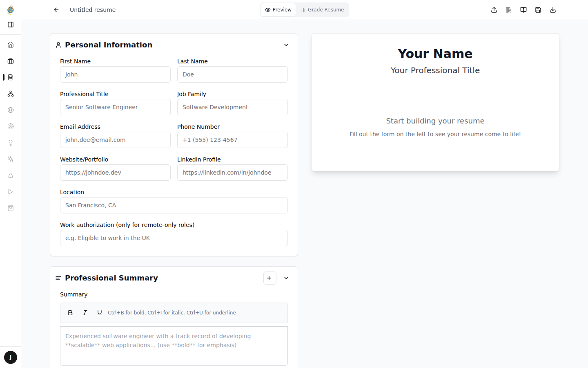The height and width of the screenshot is (368, 588).
Task: Open the lightbulb ideas icon in sidebar
Action: point(11,143)
